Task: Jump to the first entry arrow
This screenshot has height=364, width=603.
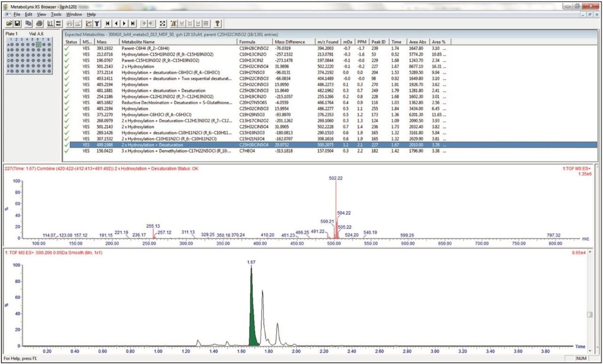Action: click(107, 23)
